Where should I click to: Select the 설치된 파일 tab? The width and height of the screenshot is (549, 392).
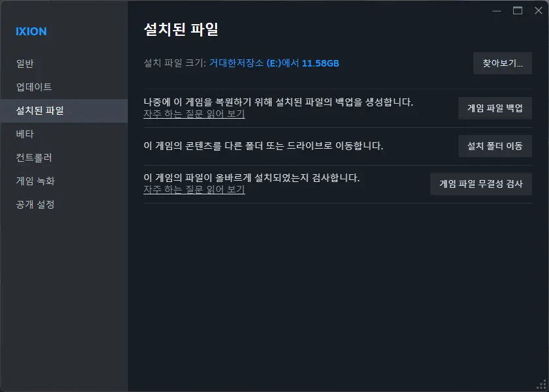click(38, 110)
